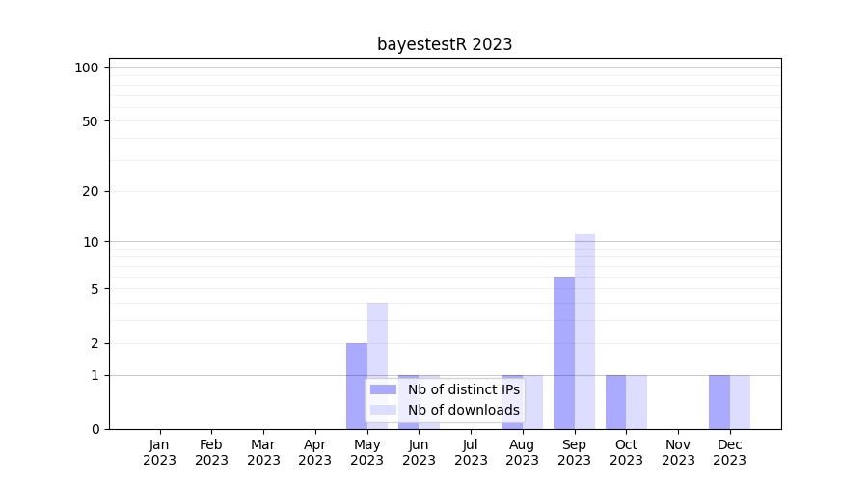Click the Sep 2023 downloads bar
Screen dimensions: 868x482
[x=584, y=331]
